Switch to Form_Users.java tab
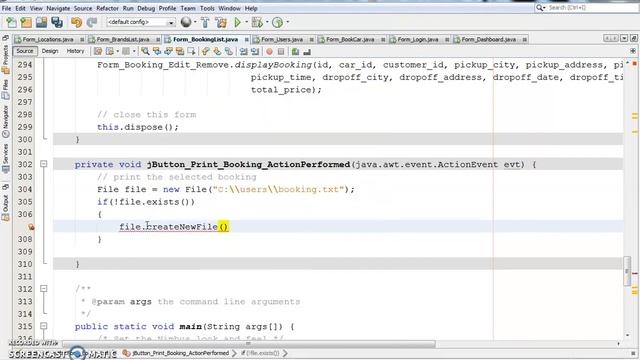Image resolution: width=640 pixels, height=360 pixels. pyautogui.click(x=282, y=40)
